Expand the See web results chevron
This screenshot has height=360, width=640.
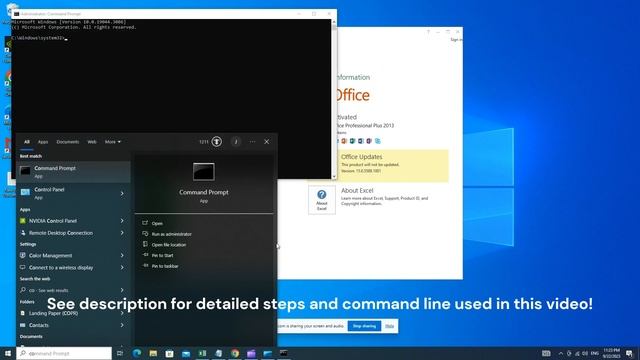(x=122, y=290)
